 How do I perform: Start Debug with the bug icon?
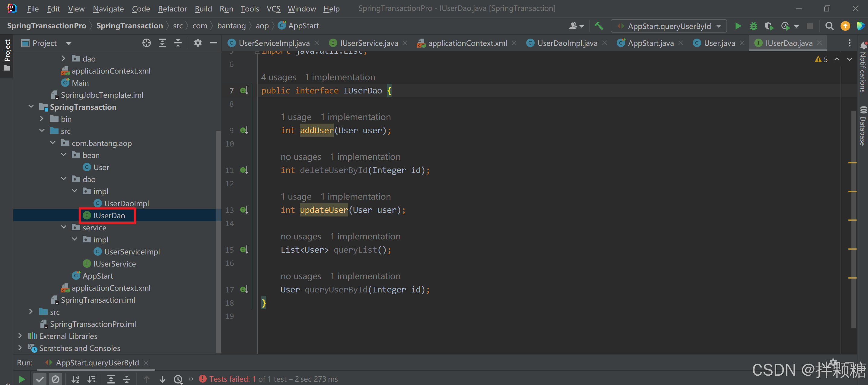pos(753,26)
